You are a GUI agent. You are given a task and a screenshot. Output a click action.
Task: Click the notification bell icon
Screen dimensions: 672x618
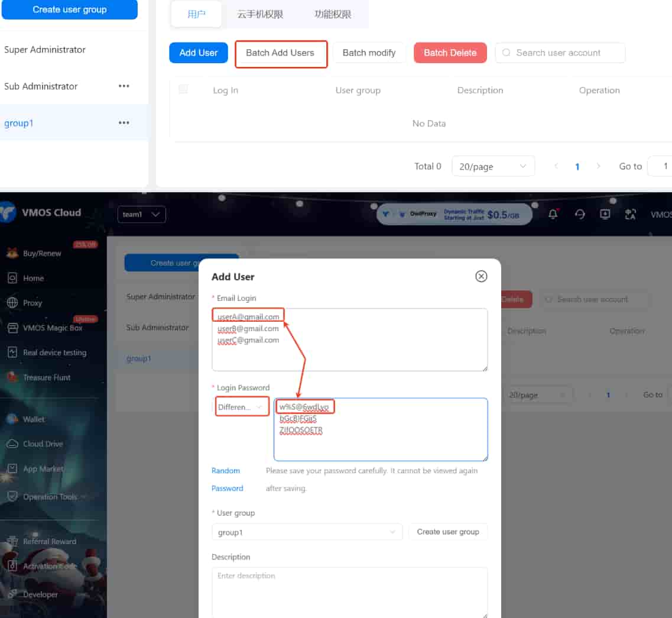click(x=553, y=214)
